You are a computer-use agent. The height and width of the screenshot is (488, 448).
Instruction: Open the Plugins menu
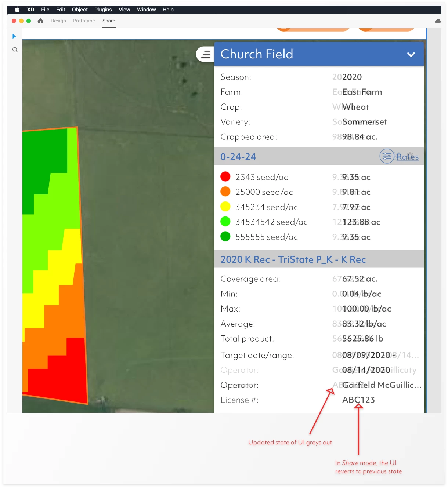click(x=103, y=10)
